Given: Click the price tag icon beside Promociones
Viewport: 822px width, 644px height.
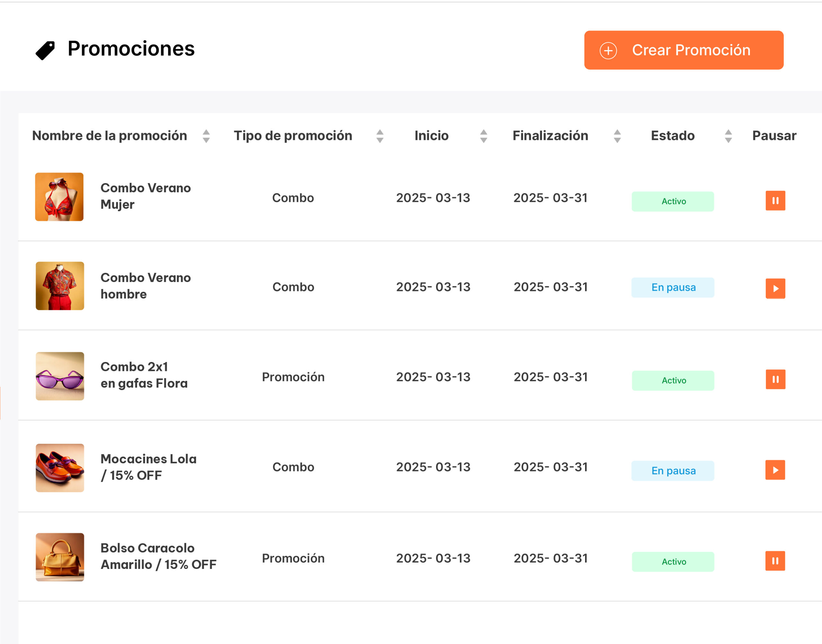Looking at the screenshot, I should tap(45, 50).
